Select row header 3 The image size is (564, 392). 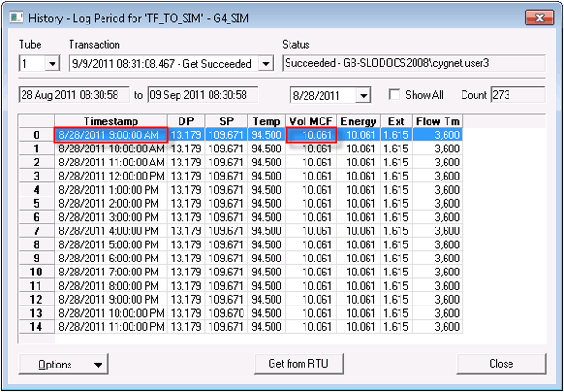[x=37, y=176]
